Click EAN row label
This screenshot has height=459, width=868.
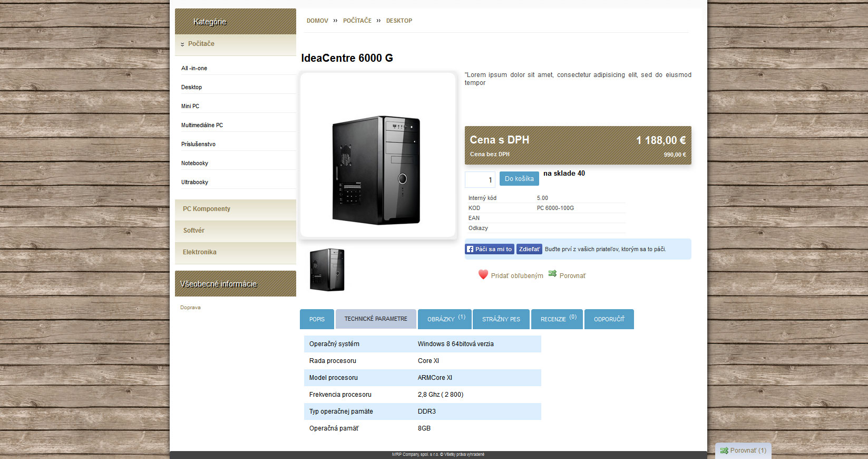(474, 218)
